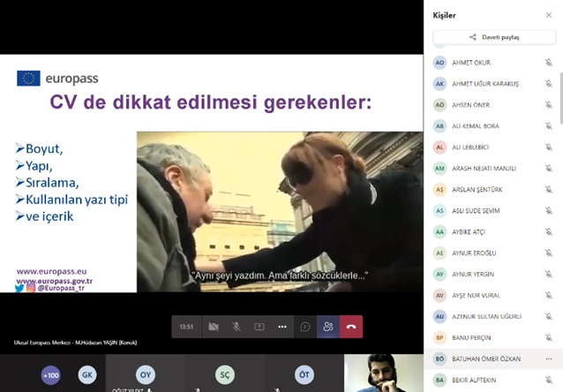Click muted mic icon beside ARSLAN ŞENTÜRK

(x=549, y=189)
